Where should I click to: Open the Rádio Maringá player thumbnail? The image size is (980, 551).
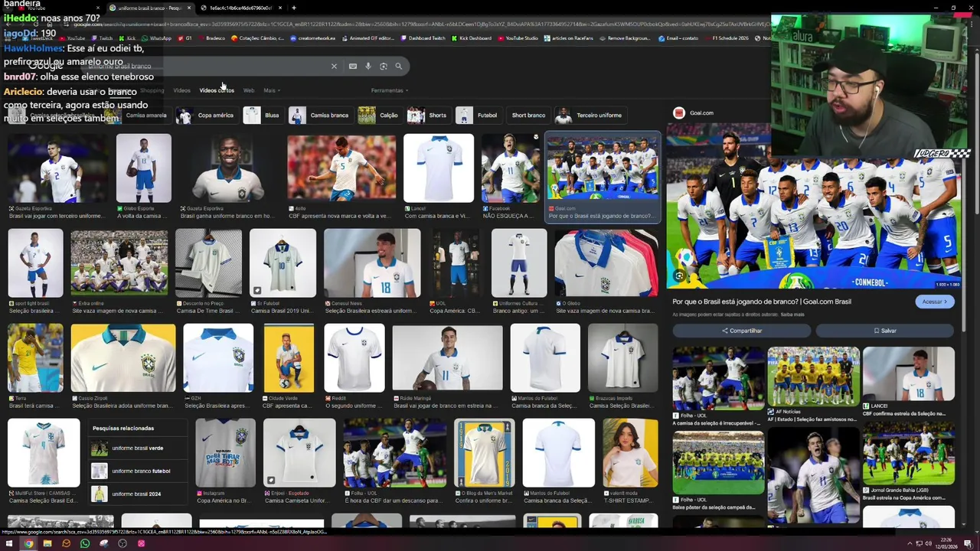click(448, 358)
